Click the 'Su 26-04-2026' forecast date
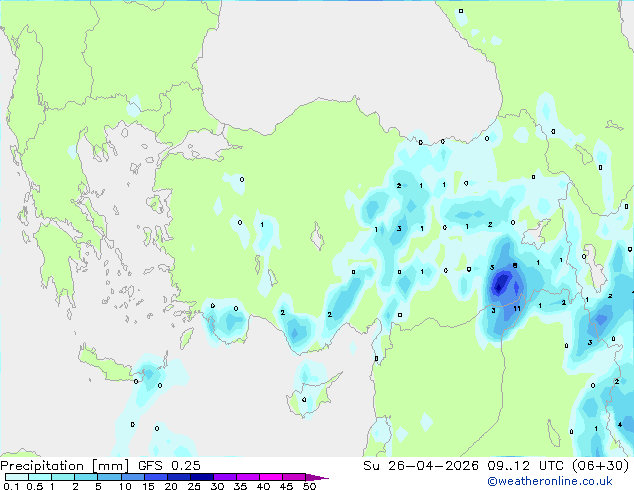This screenshot has width=634, height=490. tap(421, 466)
